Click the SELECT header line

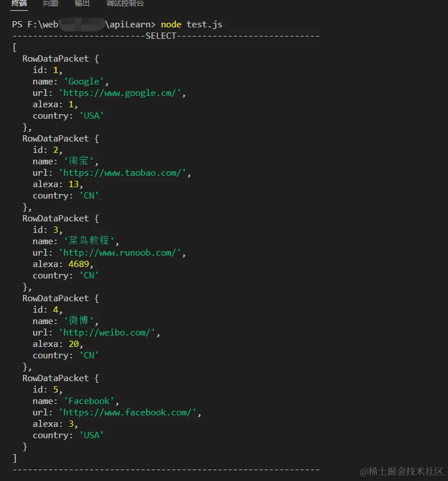(166, 36)
